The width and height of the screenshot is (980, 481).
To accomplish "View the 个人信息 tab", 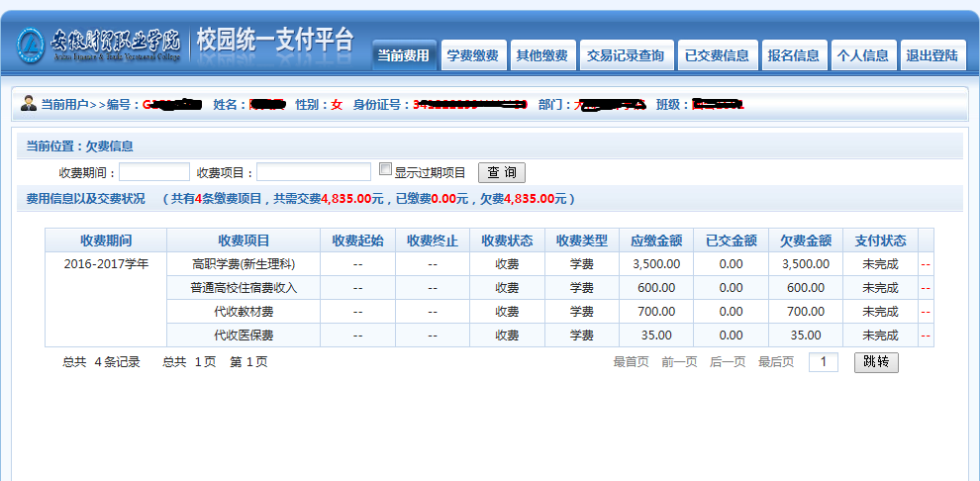I will [x=862, y=56].
